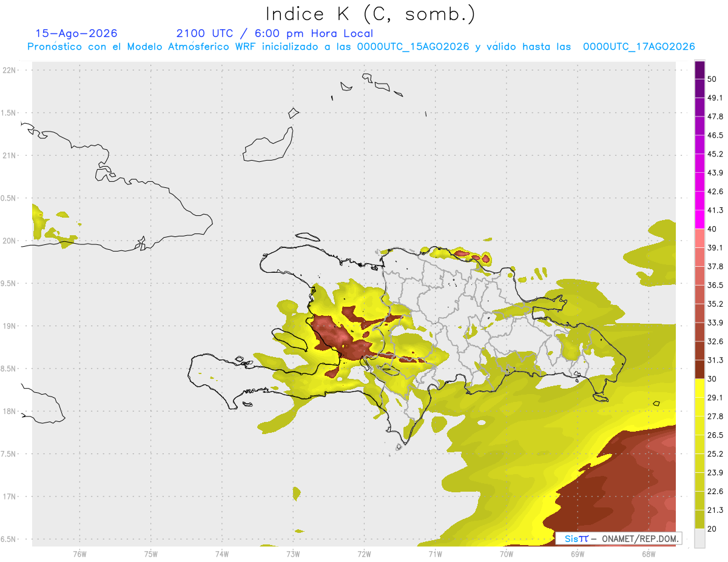Click the '71W' longitude label
This screenshot has height=562, width=728.
[435, 554]
